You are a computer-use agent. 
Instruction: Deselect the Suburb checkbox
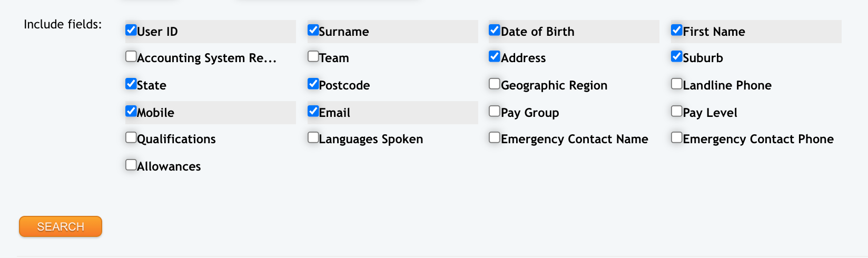[677, 56]
